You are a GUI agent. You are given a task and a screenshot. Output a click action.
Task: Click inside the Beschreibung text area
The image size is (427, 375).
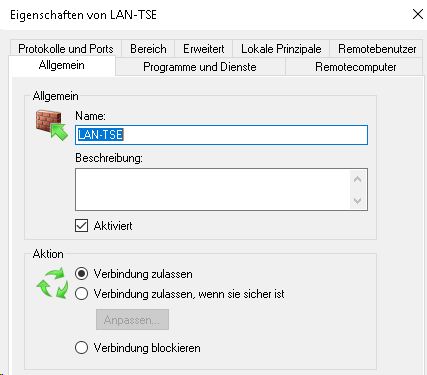coord(213,189)
